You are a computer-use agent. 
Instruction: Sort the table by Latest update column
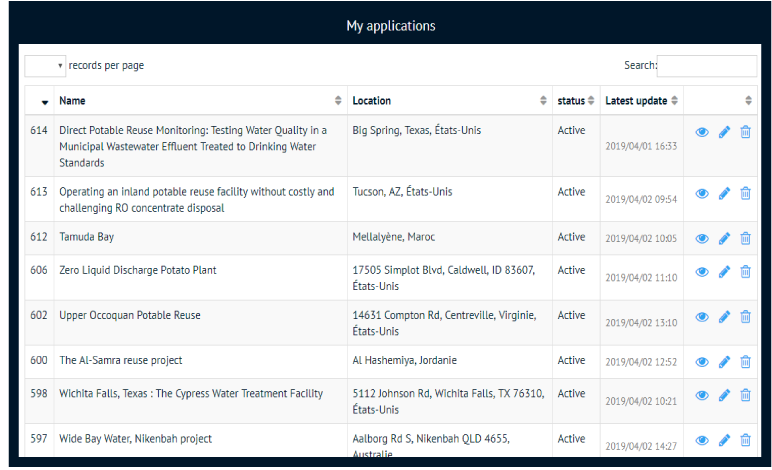(643, 101)
